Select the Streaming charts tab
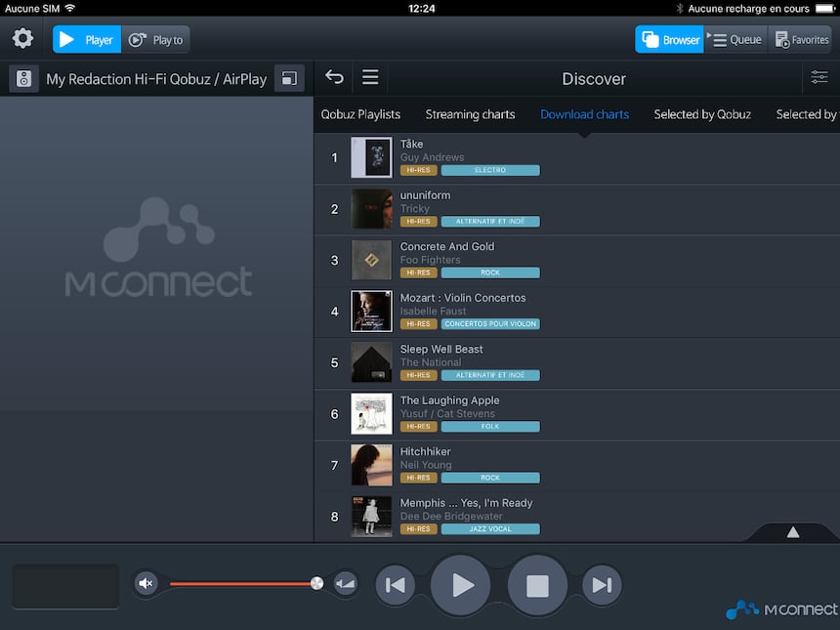Image resolution: width=840 pixels, height=630 pixels. (470, 114)
